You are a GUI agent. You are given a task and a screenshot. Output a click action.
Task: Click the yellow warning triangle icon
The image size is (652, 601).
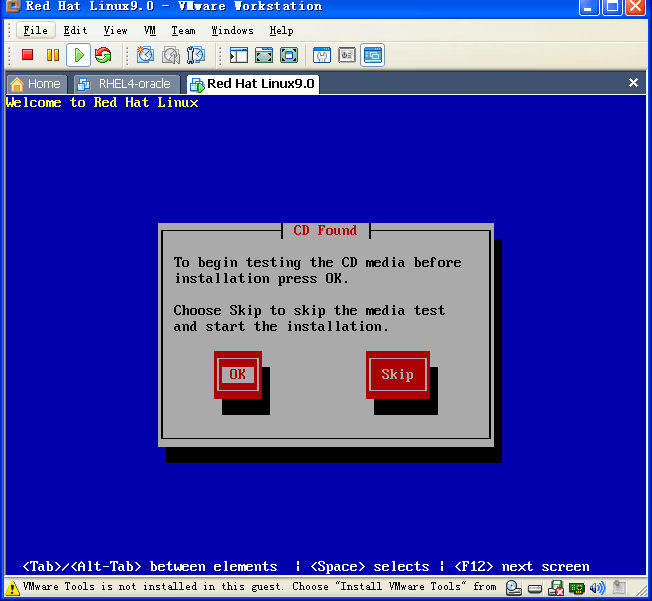[x=12, y=588]
